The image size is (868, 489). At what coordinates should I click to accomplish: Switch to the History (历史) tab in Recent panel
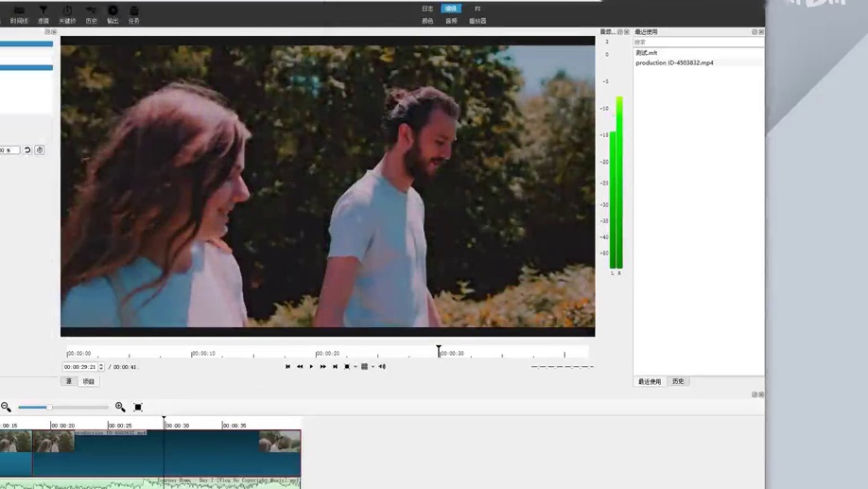pos(678,381)
